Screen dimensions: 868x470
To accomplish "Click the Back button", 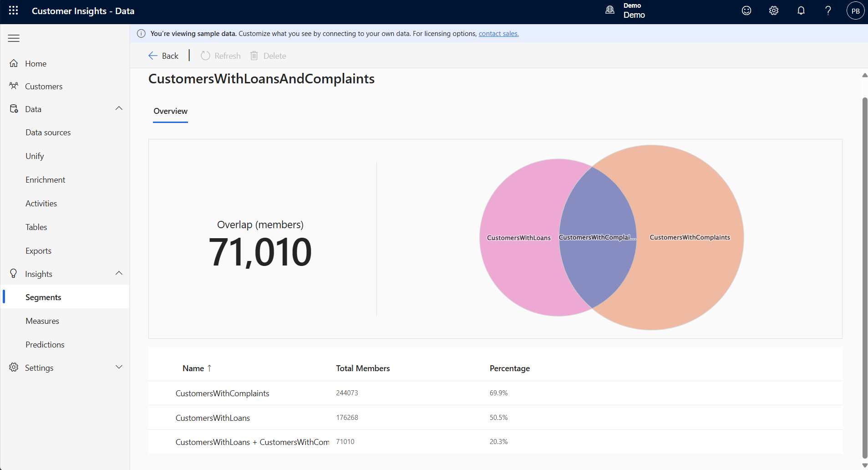I will tap(163, 56).
